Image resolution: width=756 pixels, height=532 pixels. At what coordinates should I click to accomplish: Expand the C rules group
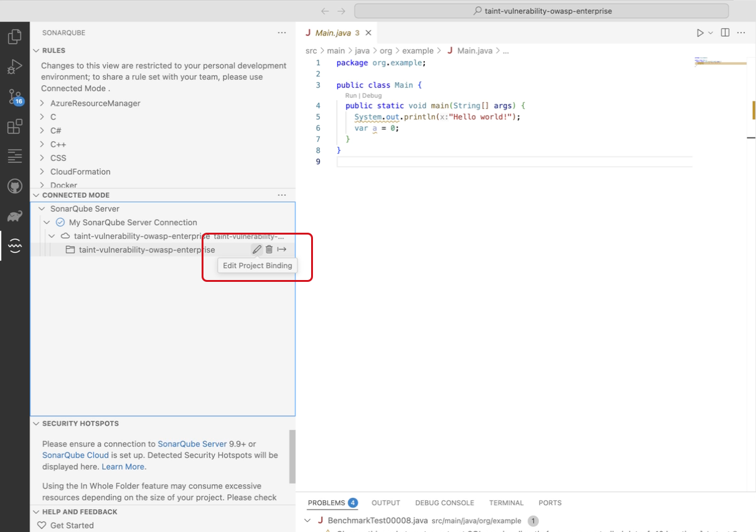tap(42, 117)
